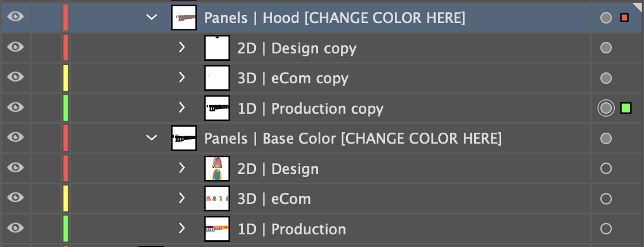
Task: Select the 3D | eCom layer name
Action: pos(274,199)
